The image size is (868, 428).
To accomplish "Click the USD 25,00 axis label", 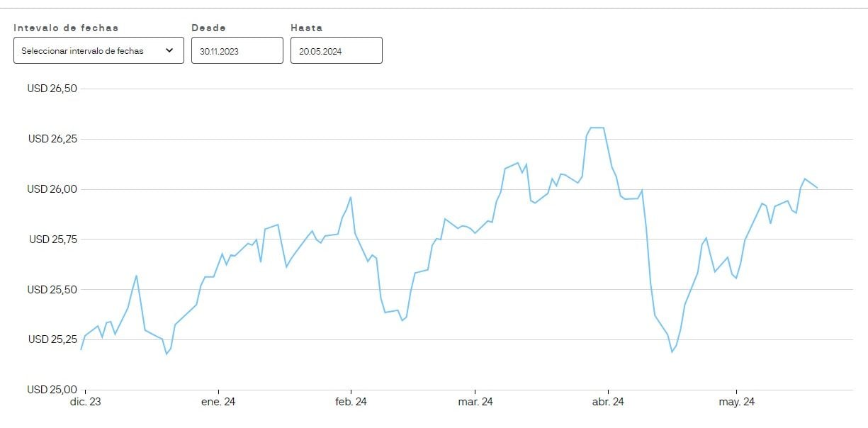I will tap(53, 389).
